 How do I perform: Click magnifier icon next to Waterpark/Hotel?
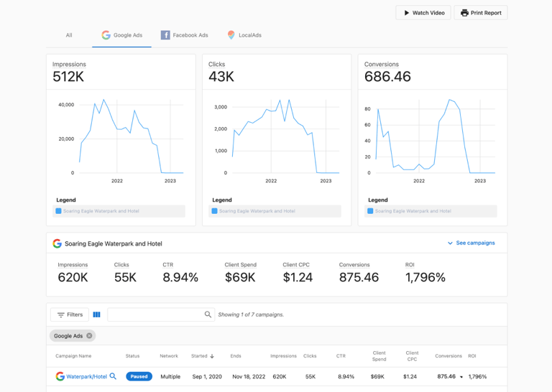tap(113, 376)
